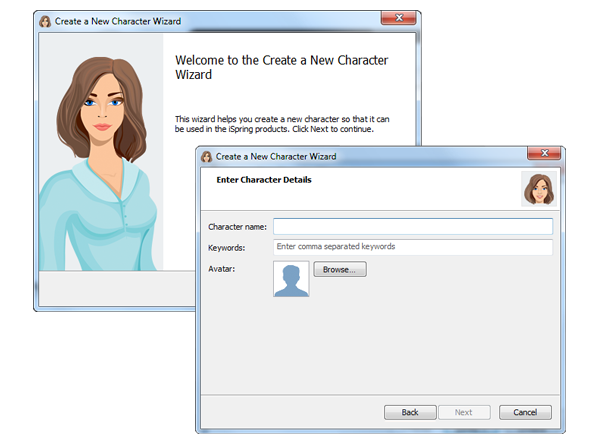Viewport: 599px width, 442px height.
Task: Click the back wizard title bar icon
Action: pyautogui.click(x=45, y=21)
